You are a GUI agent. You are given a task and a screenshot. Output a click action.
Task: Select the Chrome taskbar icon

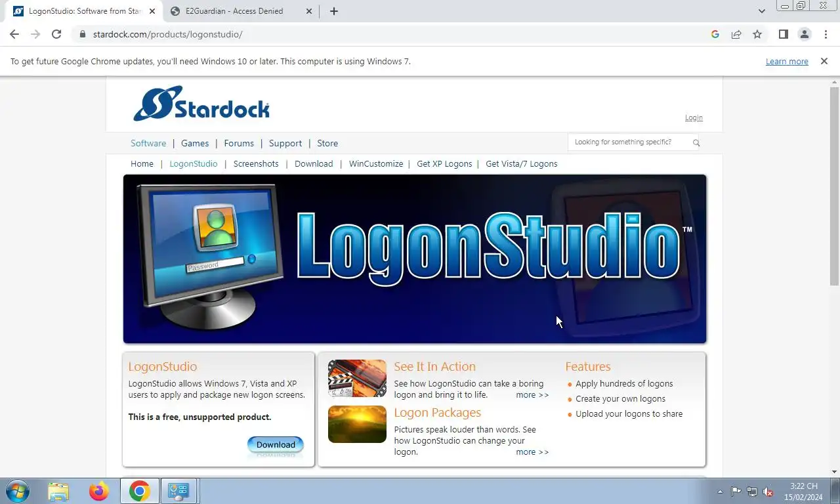coord(139,491)
